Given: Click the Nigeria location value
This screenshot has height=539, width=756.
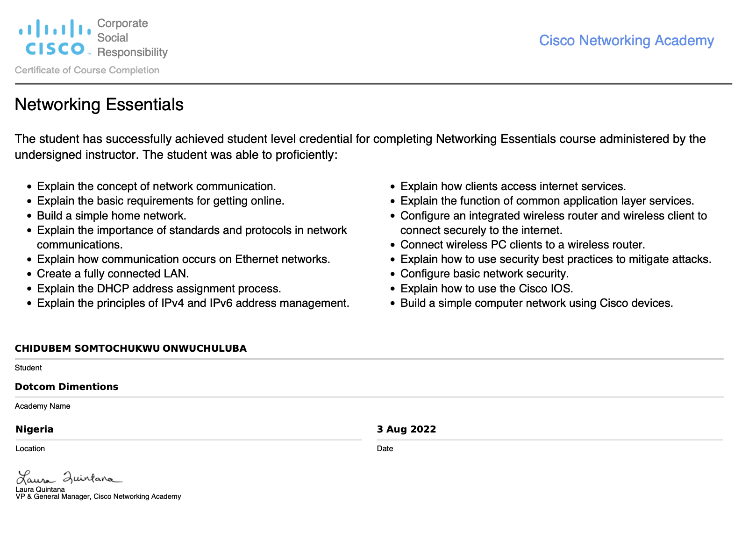Looking at the screenshot, I should 35,429.
